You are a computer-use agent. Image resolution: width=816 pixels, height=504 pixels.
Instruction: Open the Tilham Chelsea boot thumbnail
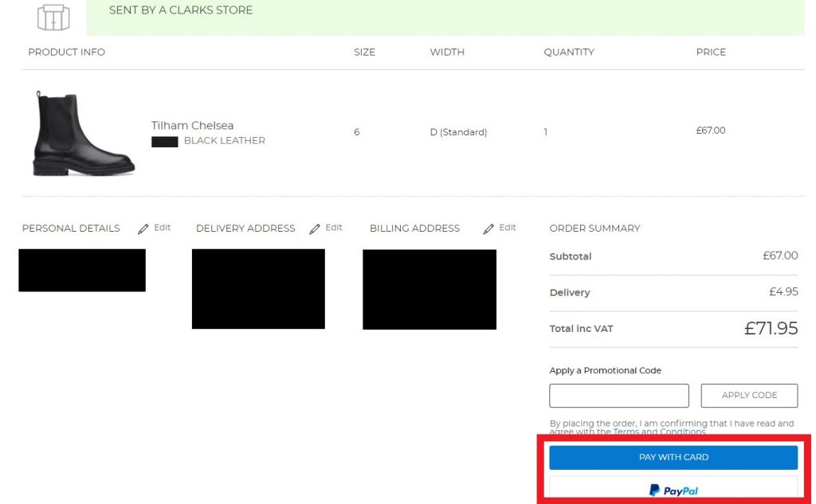point(84,133)
